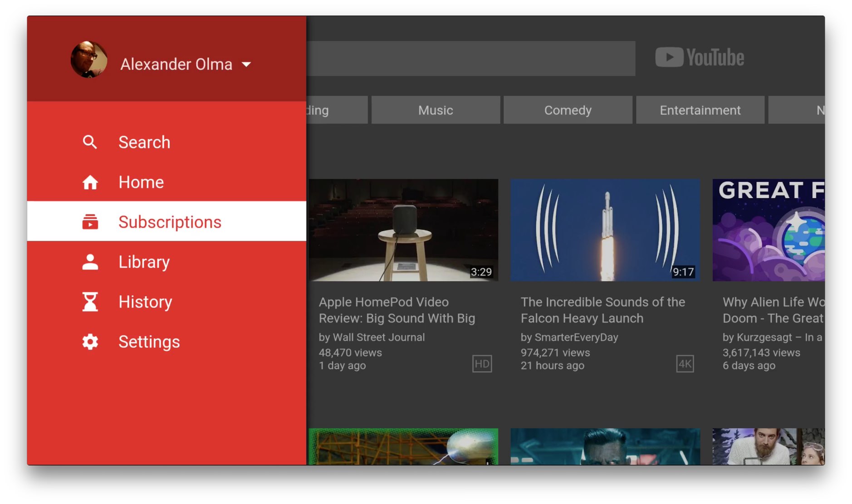Click '3,617,143 views' text

coord(761,352)
